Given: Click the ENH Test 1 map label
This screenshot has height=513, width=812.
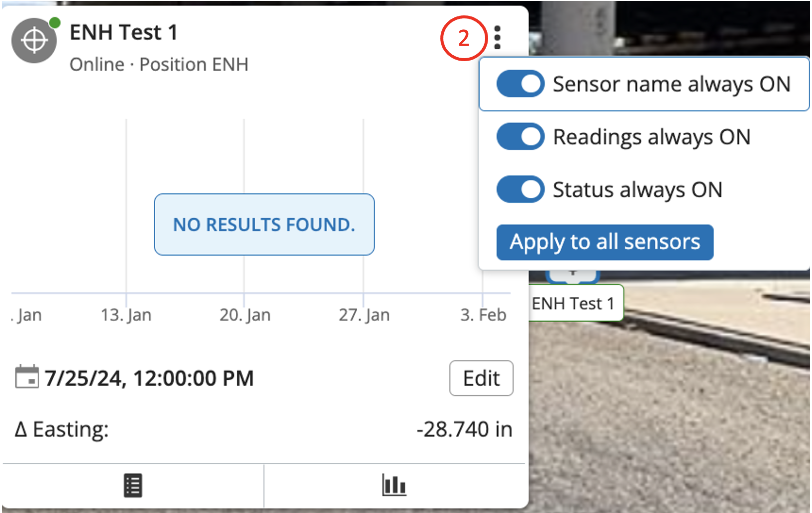Looking at the screenshot, I should (573, 303).
